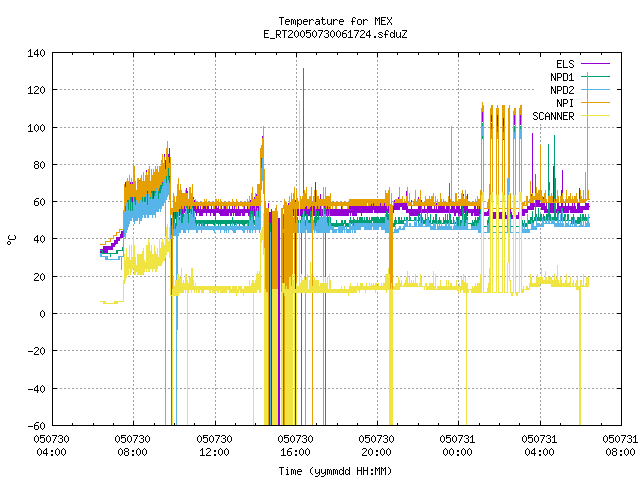The image size is (640, 480).
Task: Click the orange NPI legend line sample
Action: click(x=595, y=102)
